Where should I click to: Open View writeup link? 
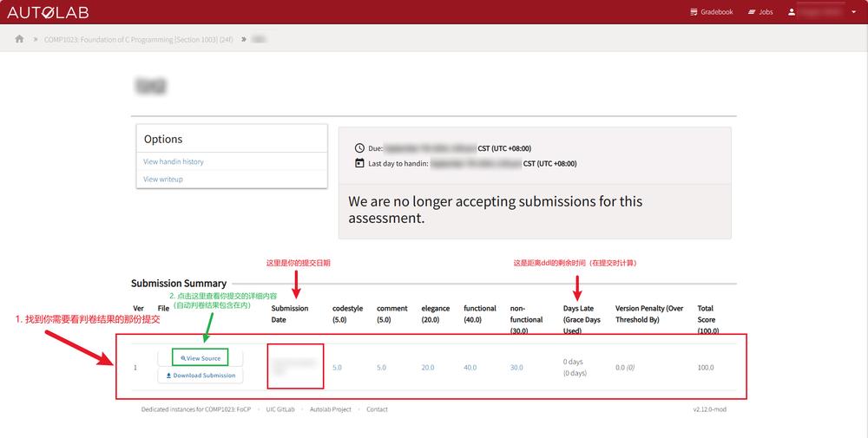tap(163, 180)
